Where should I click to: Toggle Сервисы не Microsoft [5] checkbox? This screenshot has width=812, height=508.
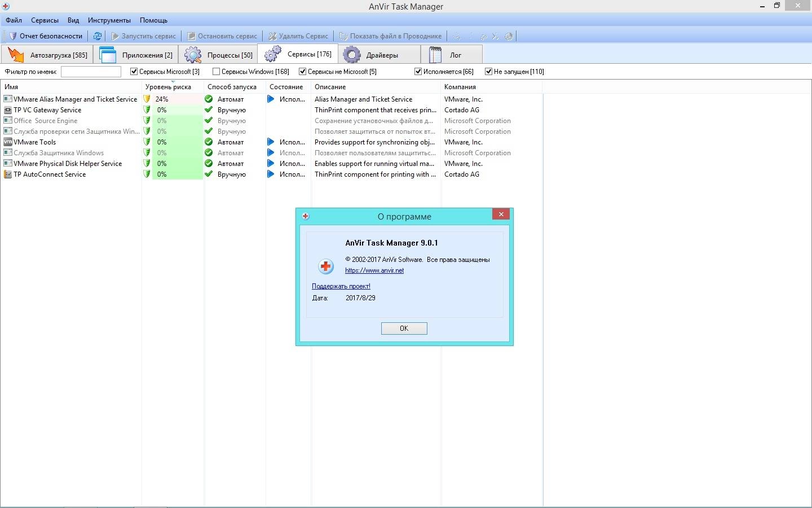pos(303,72)
